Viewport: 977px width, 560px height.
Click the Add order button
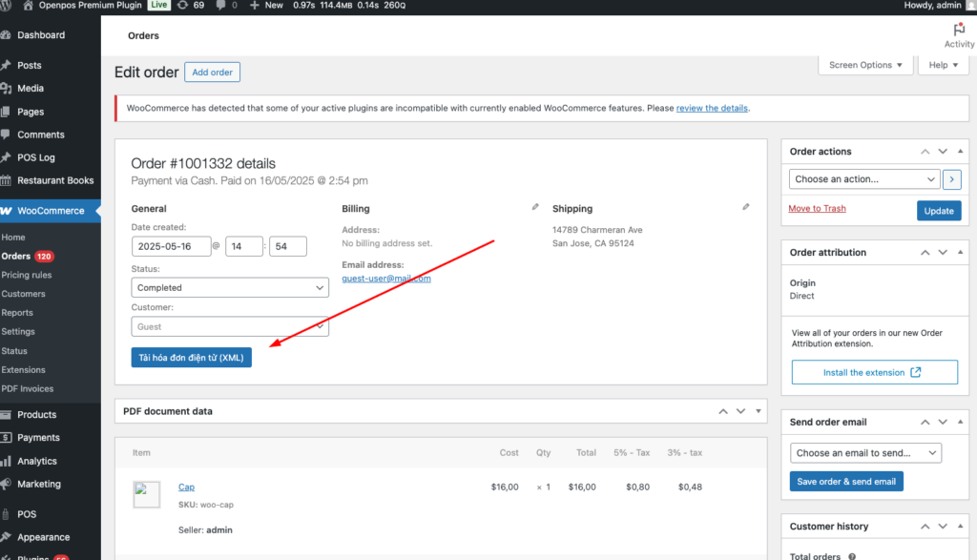(212, 73)
